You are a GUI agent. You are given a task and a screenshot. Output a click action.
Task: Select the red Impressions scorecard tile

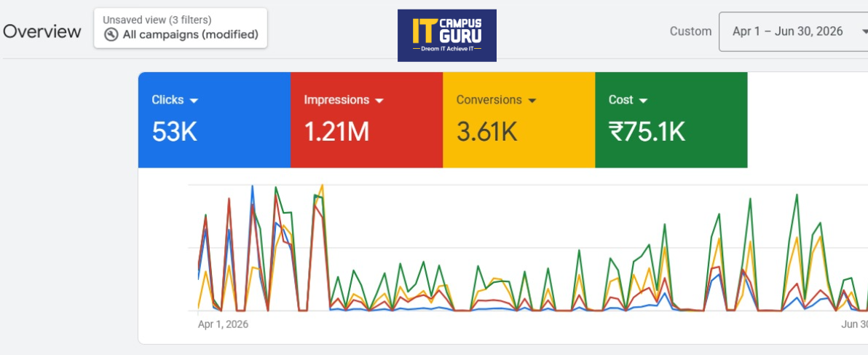[x=366, y=120]
